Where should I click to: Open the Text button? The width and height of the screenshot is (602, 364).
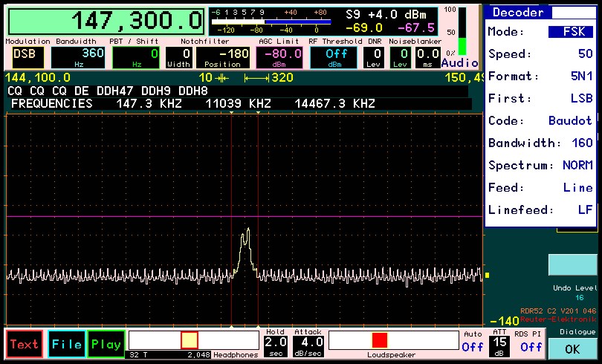[25, 344]
